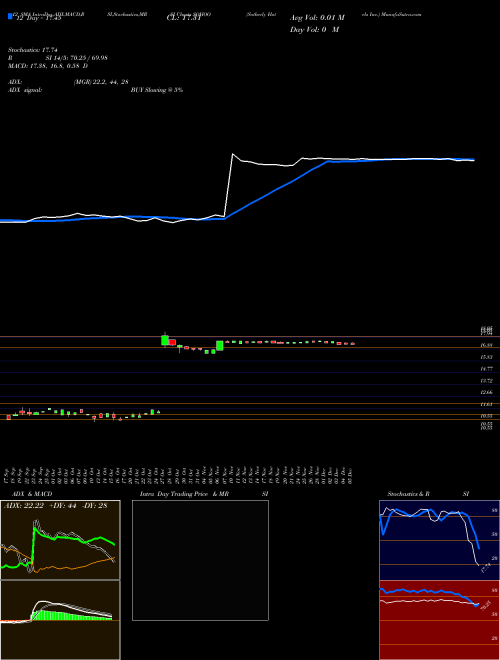Viewport: 500px width, 660px height.
Task: Click the 'CL: 17.31' closing price text
Action: [183, 18]
